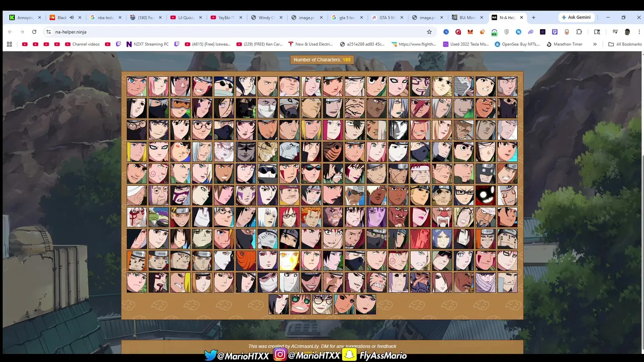
Task: Pick the bright orange spiral-mask Tobi portrait
Action: coord(246,260)
